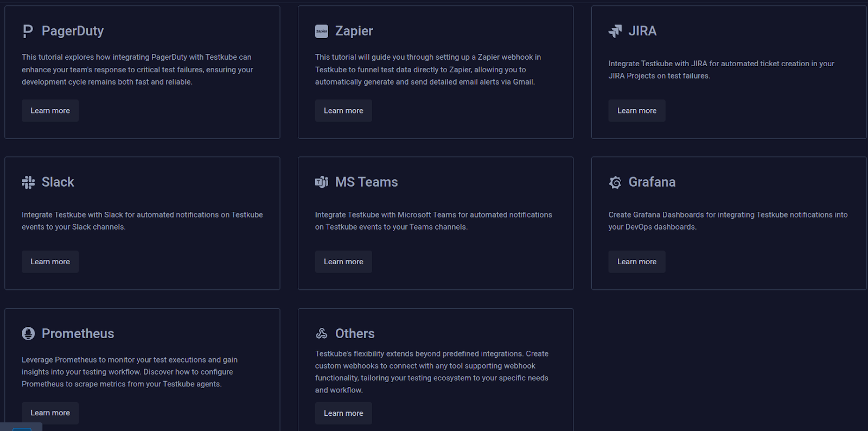Select the Zapier card title

(354, 31)
